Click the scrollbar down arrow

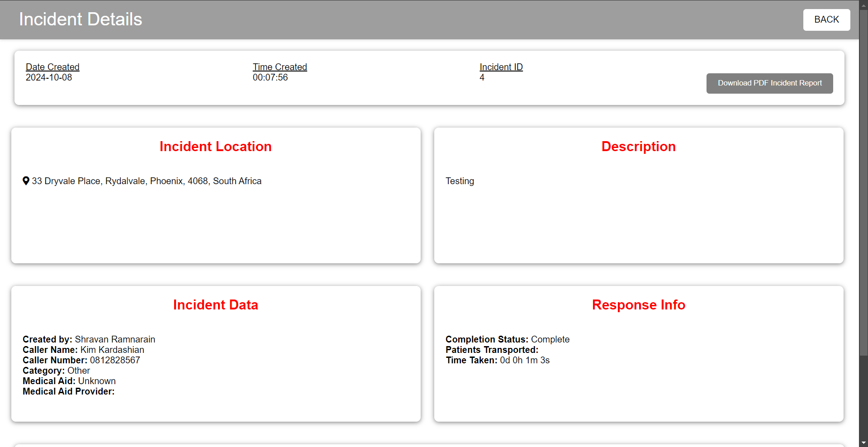click(x=863, y=443)
